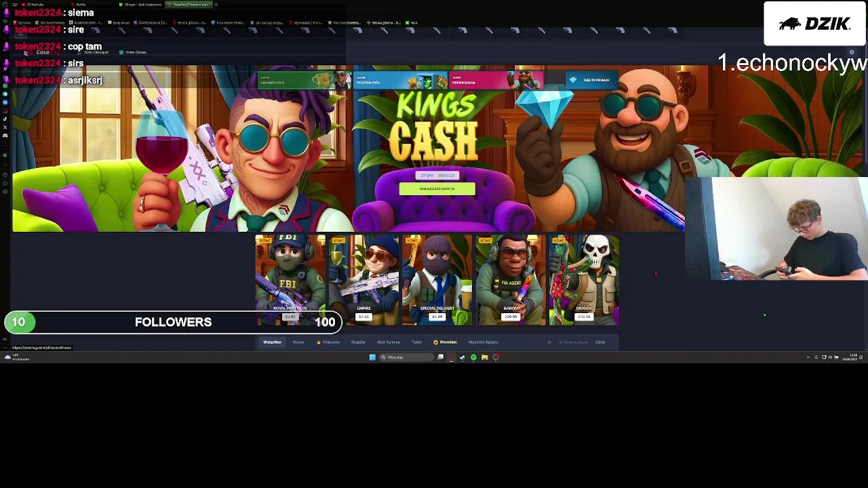The image size is (868, 488).
Task: Select the Wszystko filter tab
Action: click(x=272, y=342)
